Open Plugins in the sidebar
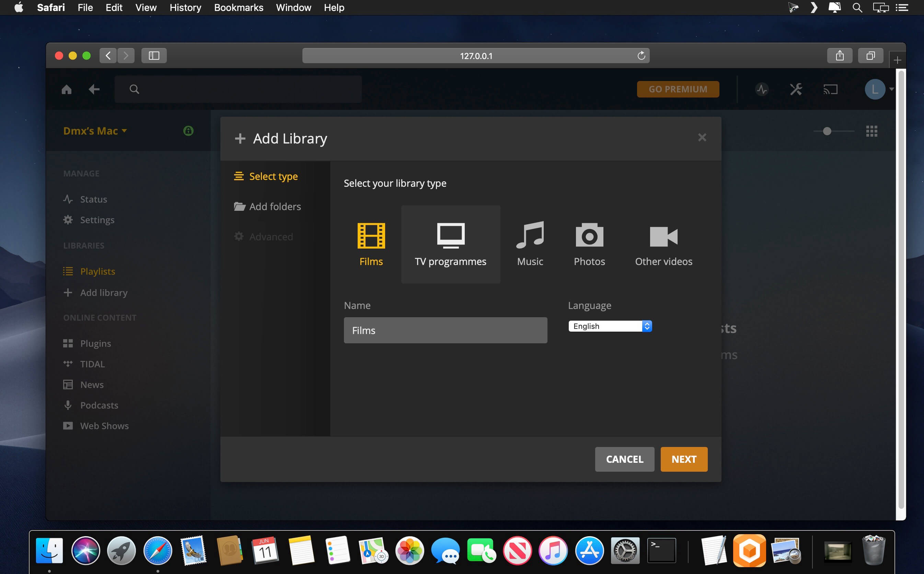This screenshot has width=924, height=574. click(x=87, y=344)
